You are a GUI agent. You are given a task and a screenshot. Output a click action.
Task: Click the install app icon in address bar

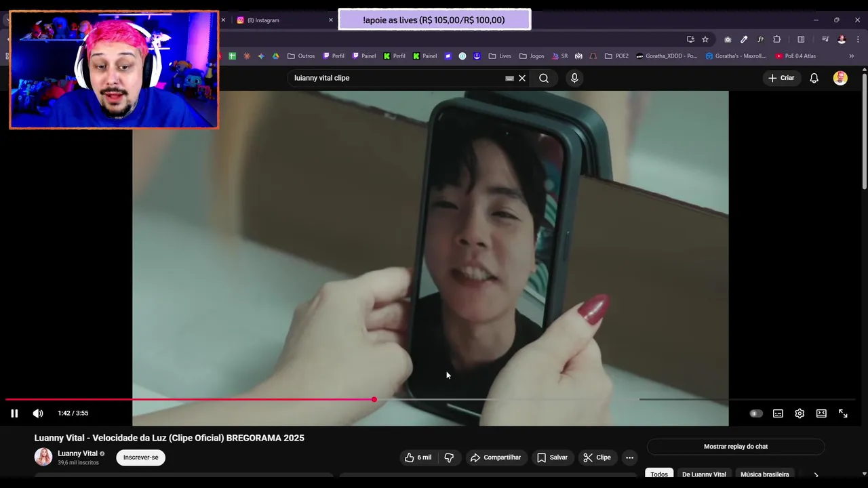click(690, 39)
